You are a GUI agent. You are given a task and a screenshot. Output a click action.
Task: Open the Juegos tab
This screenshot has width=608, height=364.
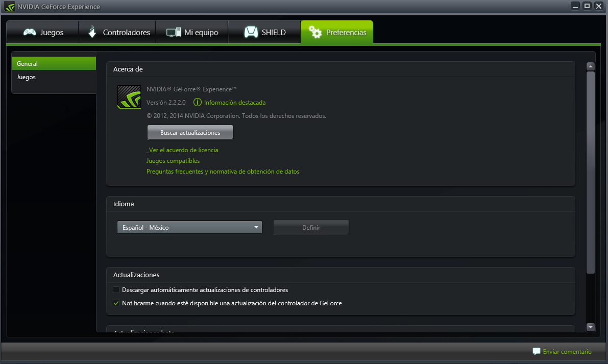[x=43, y=32]
